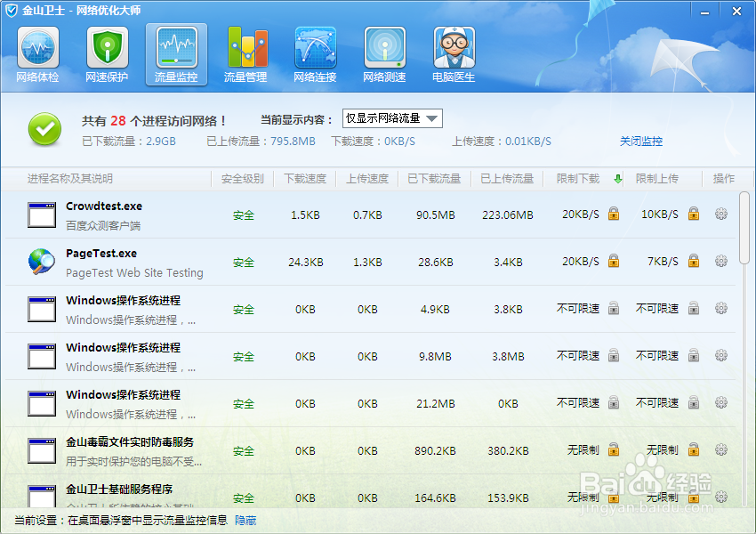
Task: Open settings gear for PageTest.exe
Action: coord(720,261)
